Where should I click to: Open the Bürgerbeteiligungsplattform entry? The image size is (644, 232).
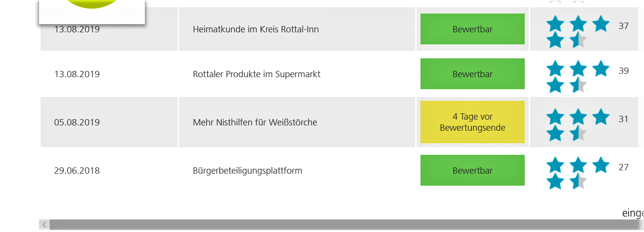click(247, 171)
